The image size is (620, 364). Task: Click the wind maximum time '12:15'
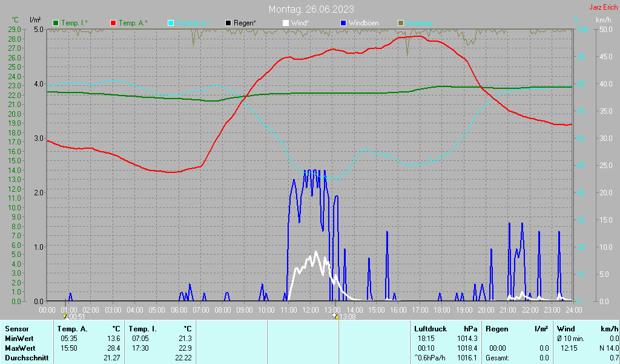[569, 349]
